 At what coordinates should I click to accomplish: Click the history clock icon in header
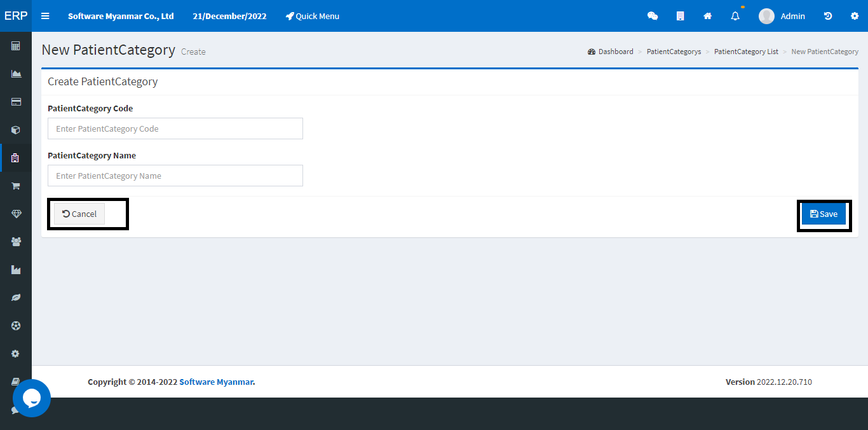(x=828, y=16)
